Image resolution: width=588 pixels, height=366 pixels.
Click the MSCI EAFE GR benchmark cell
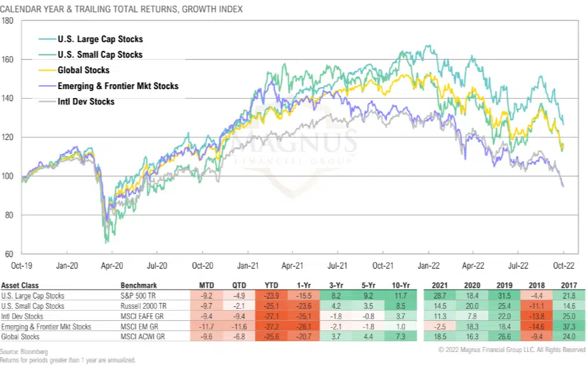tap(143, 316)
